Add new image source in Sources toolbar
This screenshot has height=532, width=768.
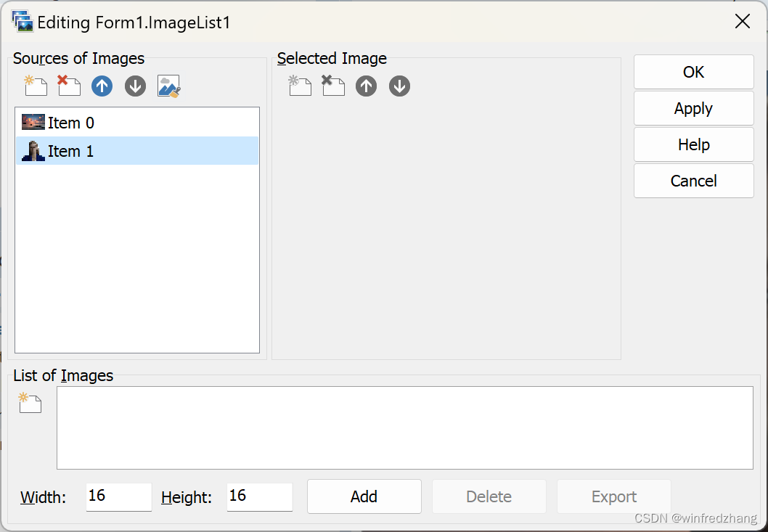click(x=36, y=86)
